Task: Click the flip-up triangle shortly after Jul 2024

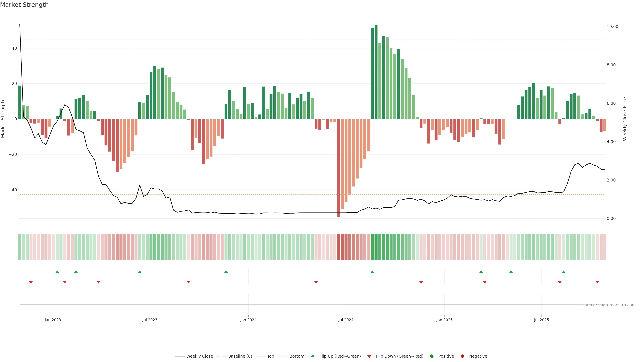Action: [372, 272]
